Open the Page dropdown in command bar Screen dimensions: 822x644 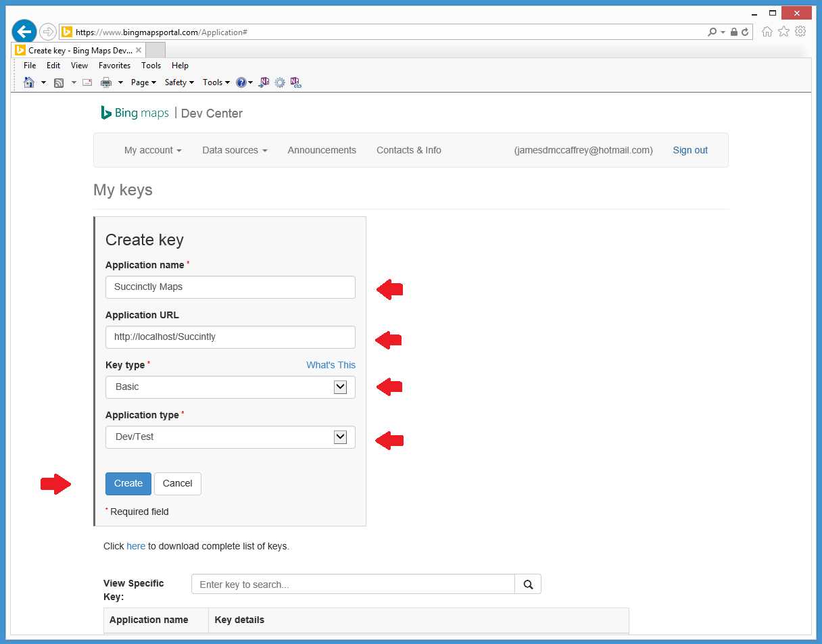[143, 82]
